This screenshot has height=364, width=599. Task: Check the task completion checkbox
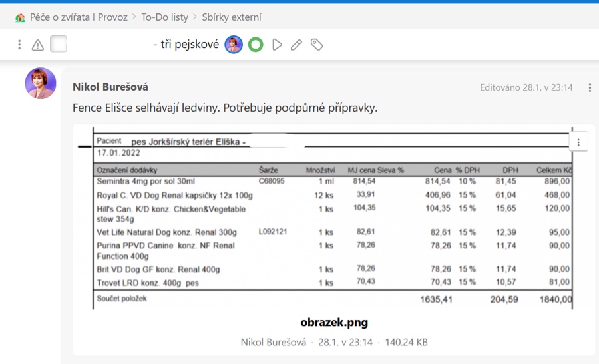(59, 44)
